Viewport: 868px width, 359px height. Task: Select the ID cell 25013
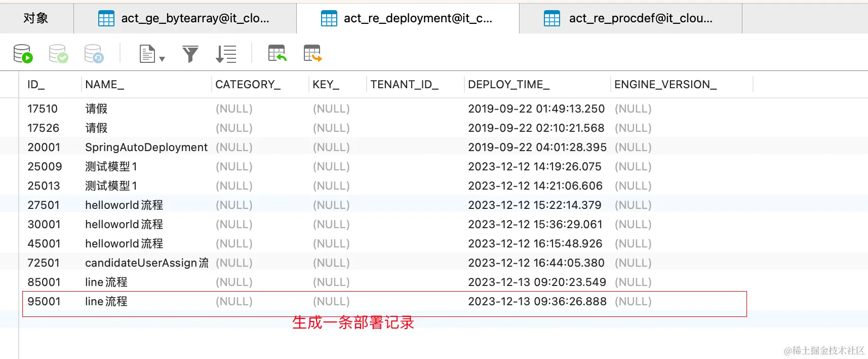(x=44, y=186)
